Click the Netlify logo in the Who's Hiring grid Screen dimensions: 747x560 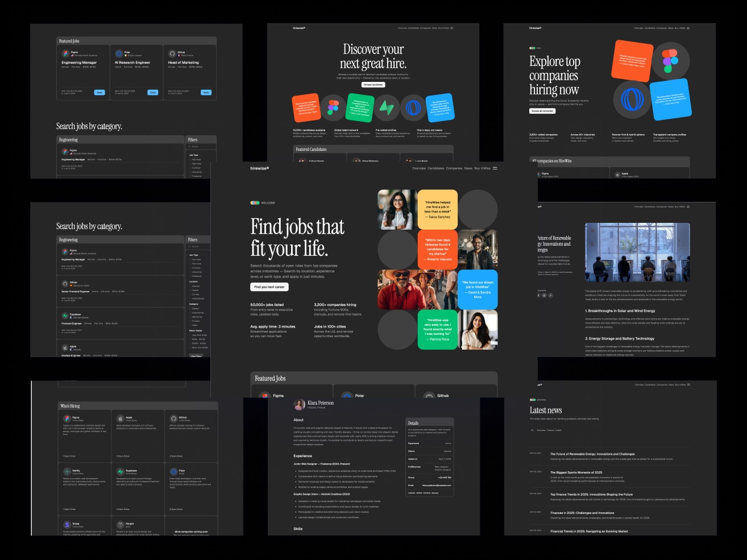pyautogui.click(x=67, y=472)
